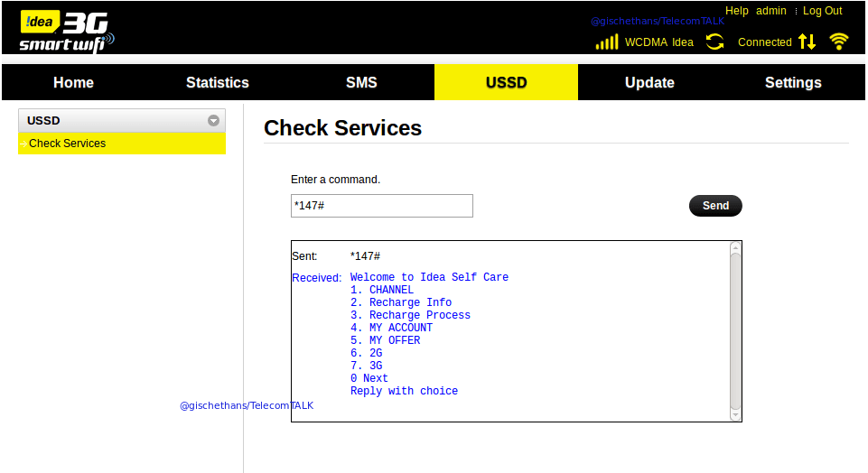This screenshot has width=868, height=473.
Task: Click the scrollbar down arrow
Action: point(735,415)
